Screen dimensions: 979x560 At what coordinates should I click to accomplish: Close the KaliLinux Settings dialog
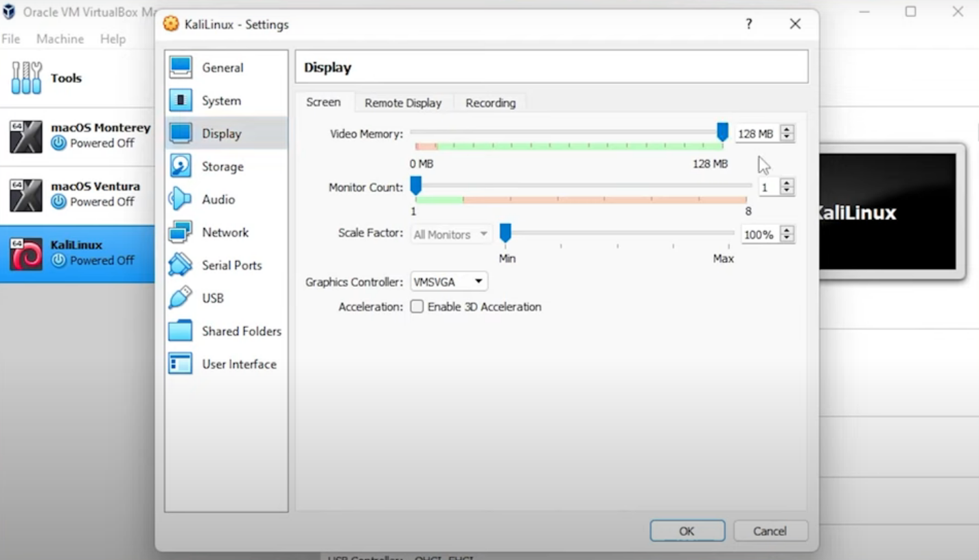pyautogui.click(x=795, y=24)
